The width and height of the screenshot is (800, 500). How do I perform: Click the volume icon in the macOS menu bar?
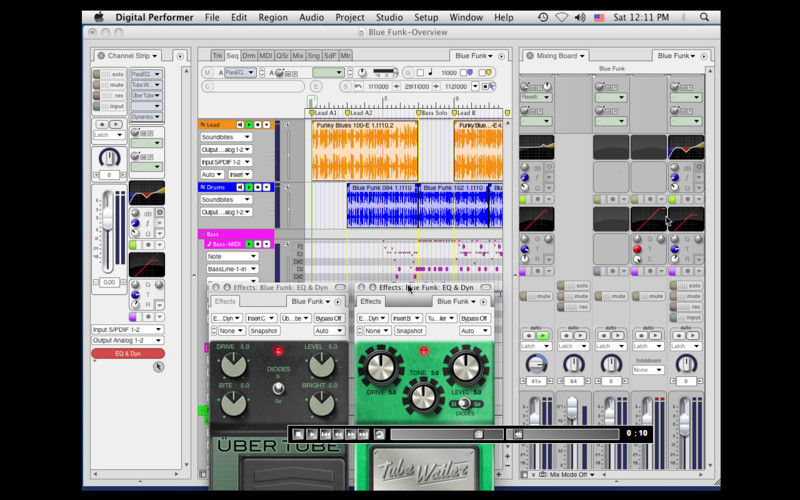(x=580, y=17)
